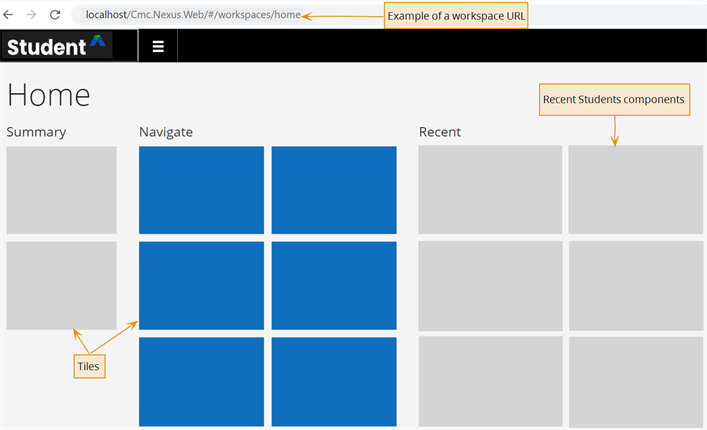
Task: Select the middle-left blue Navigate tile
Action: pyautogui.click(x=201, y=285)
